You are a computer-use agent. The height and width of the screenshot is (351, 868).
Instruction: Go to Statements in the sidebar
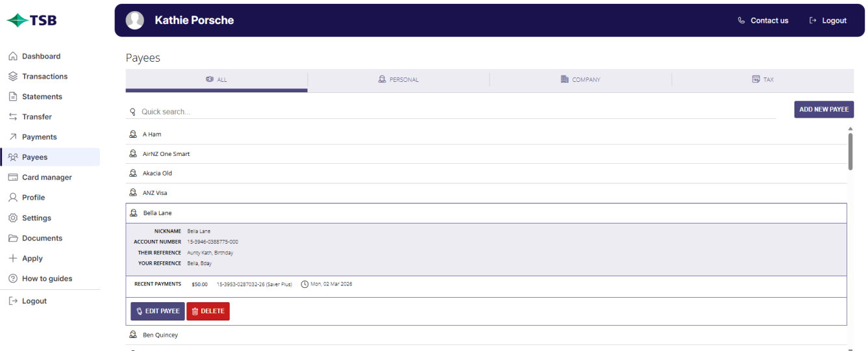coord(51,97)
